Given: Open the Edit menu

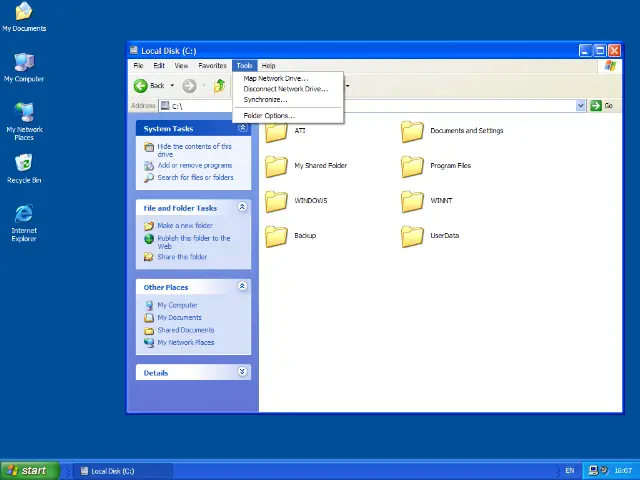Looking at the screenshot, I should click(x=159, y=66).
